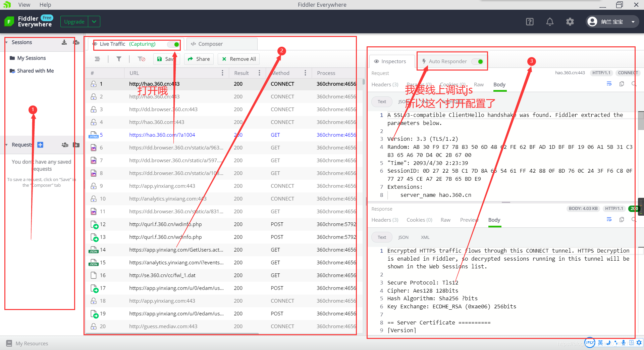644x350 pixels.
Task: Open Method column options menu
Action: coord(305,73)
